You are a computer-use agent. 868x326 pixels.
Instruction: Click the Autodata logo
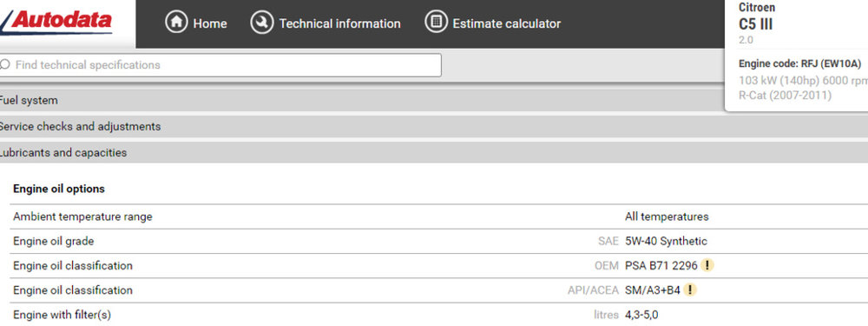[x=57, y=22]
